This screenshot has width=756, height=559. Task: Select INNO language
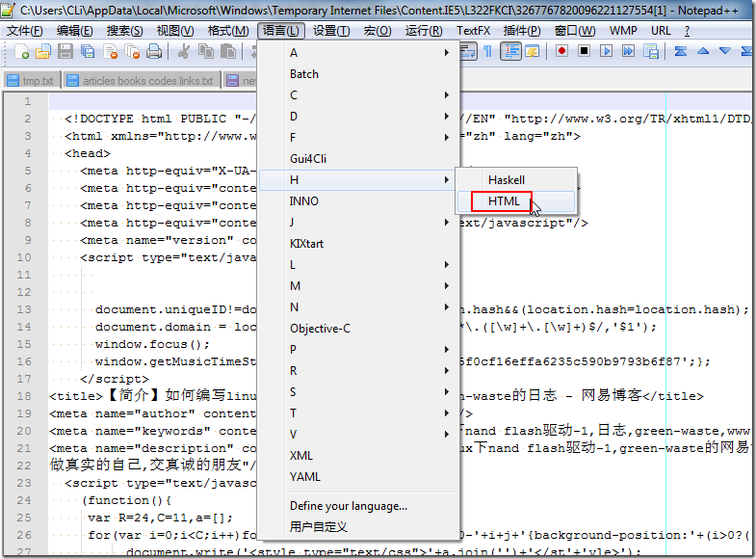tap(357, 201)
